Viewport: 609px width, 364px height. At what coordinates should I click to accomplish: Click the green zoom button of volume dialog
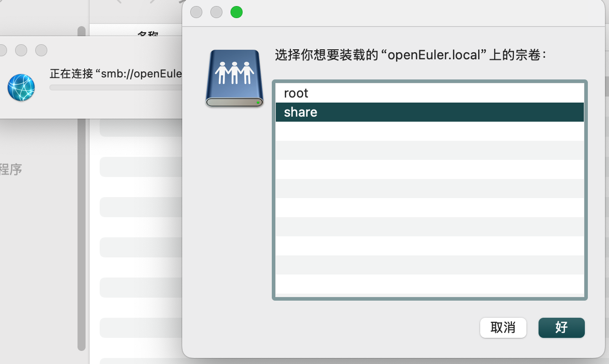pos(237,12)
